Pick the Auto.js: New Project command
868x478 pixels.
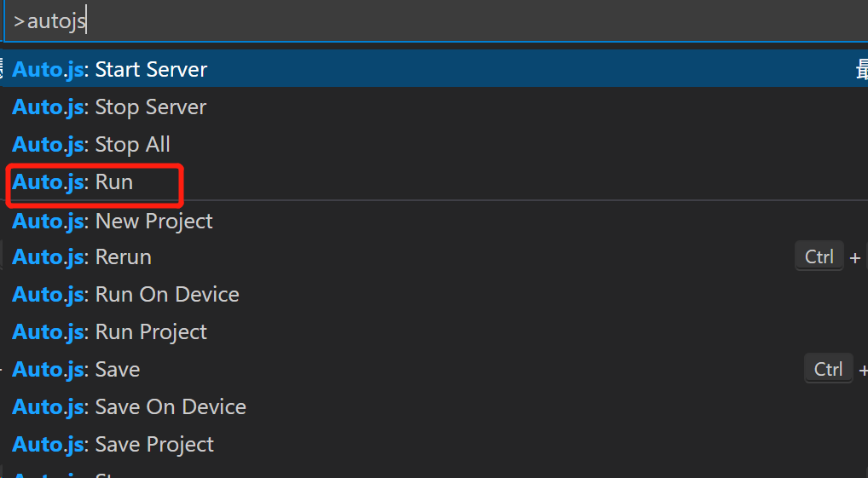click(434, 221)
